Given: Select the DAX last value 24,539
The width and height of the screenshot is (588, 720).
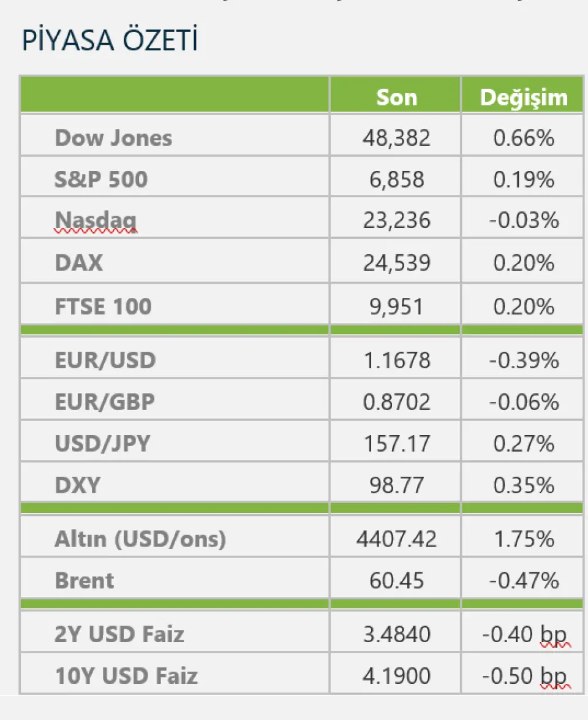Looking at the screenshot, I should [x=396, y=263].
